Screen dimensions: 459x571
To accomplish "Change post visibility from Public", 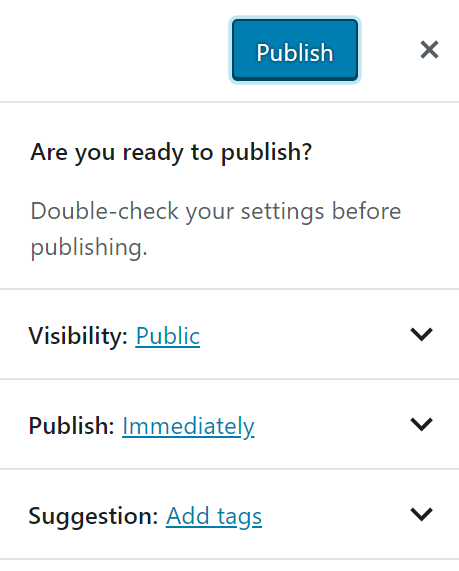I will tap(168, 335).
